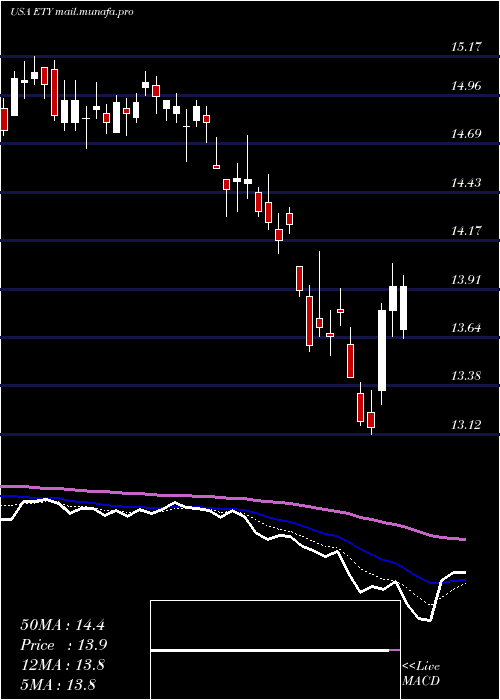Viewport: 500px width, 700px height.
Task: Click the '5MA : 13.8' readout
Action: (x=58, y=684)
